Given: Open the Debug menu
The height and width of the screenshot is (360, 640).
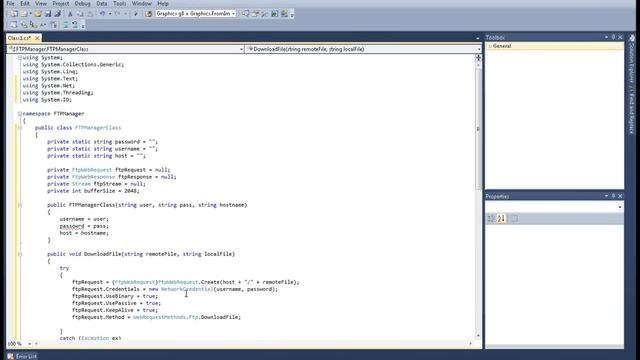Looking at the screenshot, I should (82, 4).
